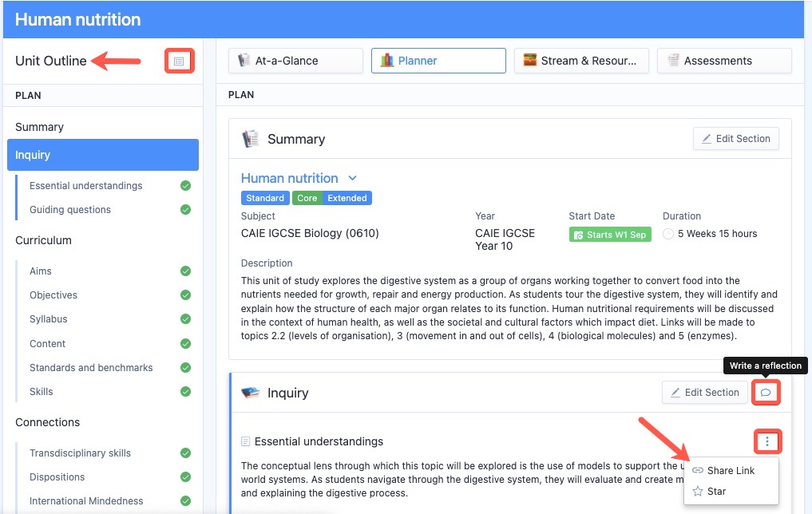This screenshot has height=514, width=812.
Task: Open the Write a reflection speech bubble
Action: tap(766, 393)
